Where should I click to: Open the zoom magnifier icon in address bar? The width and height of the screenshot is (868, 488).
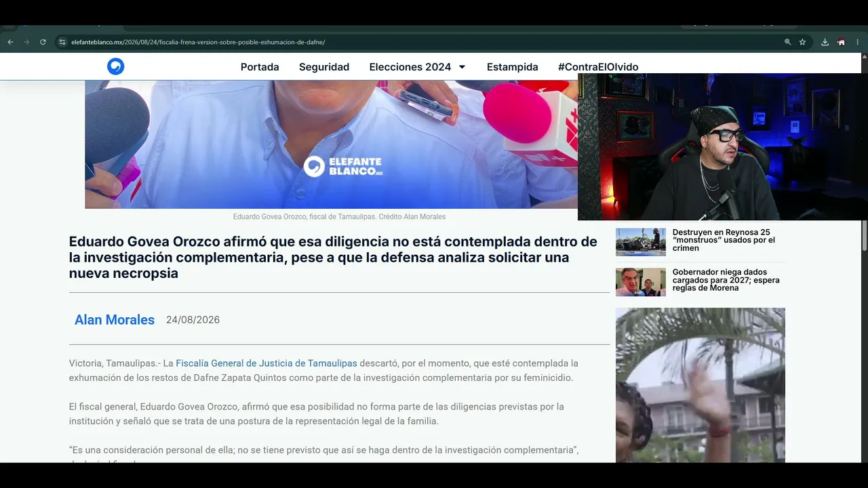pyautogui.click(x=787, y=42)
